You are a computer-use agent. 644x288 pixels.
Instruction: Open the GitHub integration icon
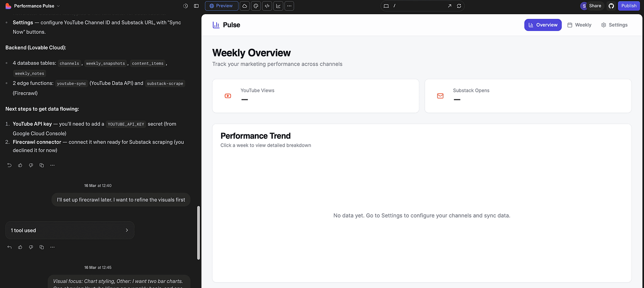click(x=611, y=6)
